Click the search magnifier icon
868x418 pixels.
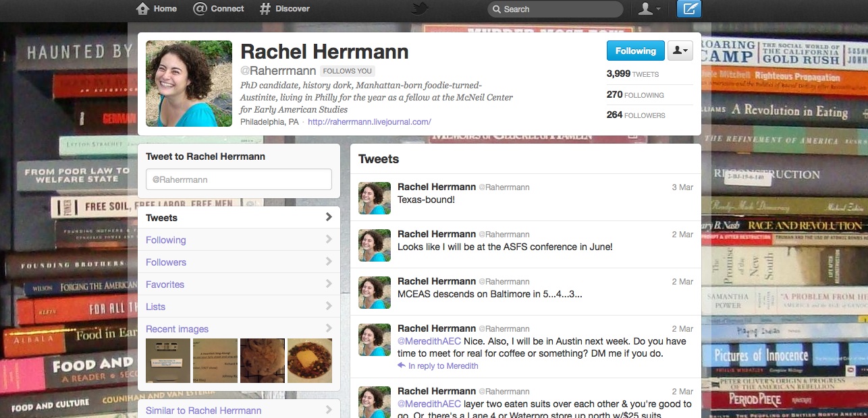[496, 9]
